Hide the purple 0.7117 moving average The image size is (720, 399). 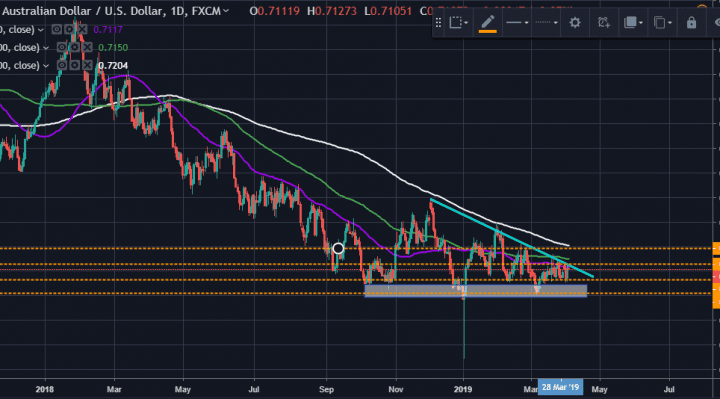click(56, 29)
